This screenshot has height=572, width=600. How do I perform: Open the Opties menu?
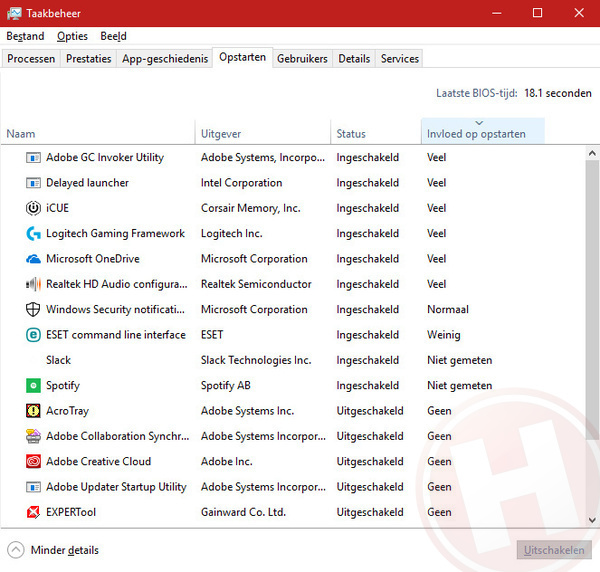[x=72, y=36]
